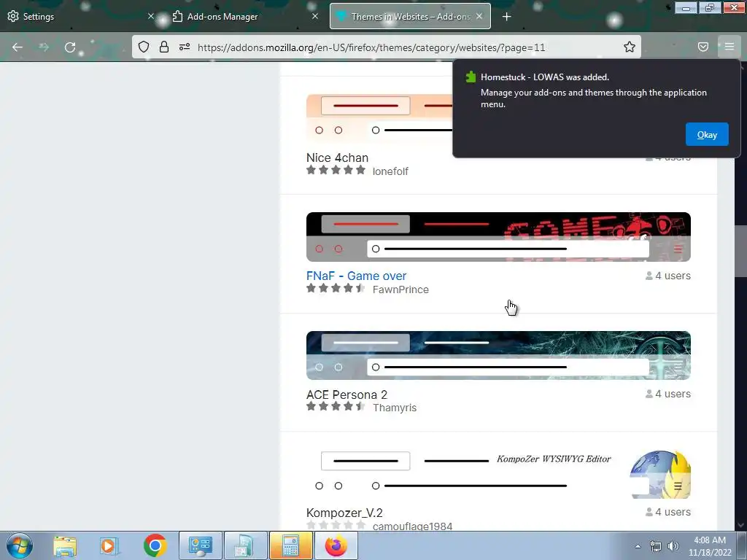
Task: Restore down the Firefox window
Action: click(710, 7)
